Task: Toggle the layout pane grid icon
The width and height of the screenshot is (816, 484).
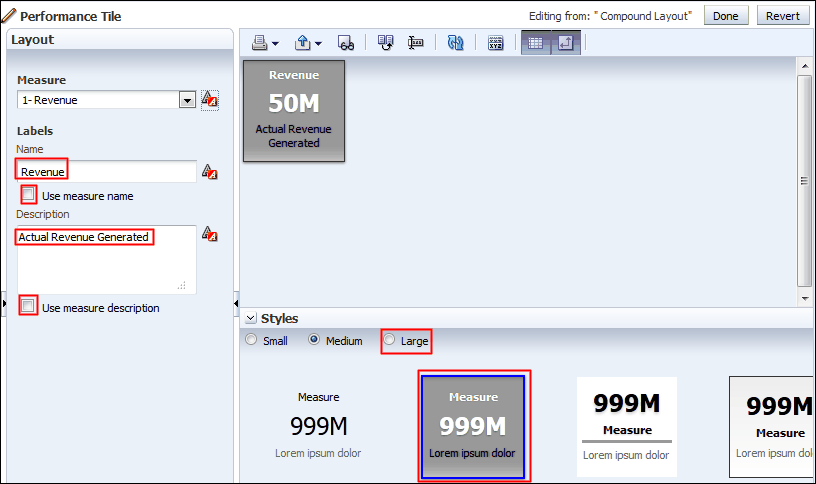Action: click(x=536, y=43)
